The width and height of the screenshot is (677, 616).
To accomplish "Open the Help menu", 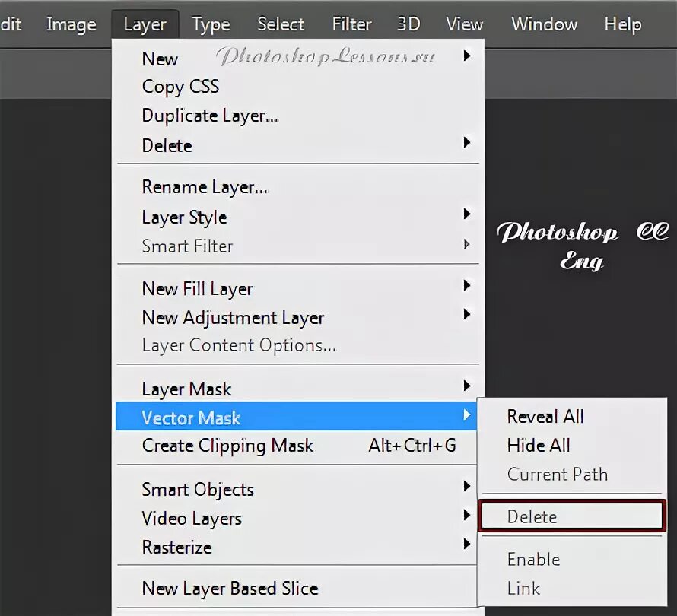I will [622, 24].
